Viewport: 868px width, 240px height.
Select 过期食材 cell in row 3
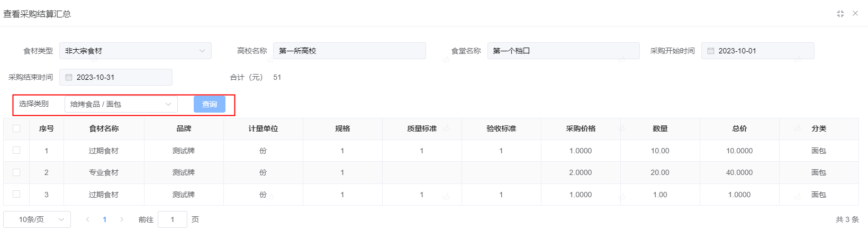coord(104,195)
